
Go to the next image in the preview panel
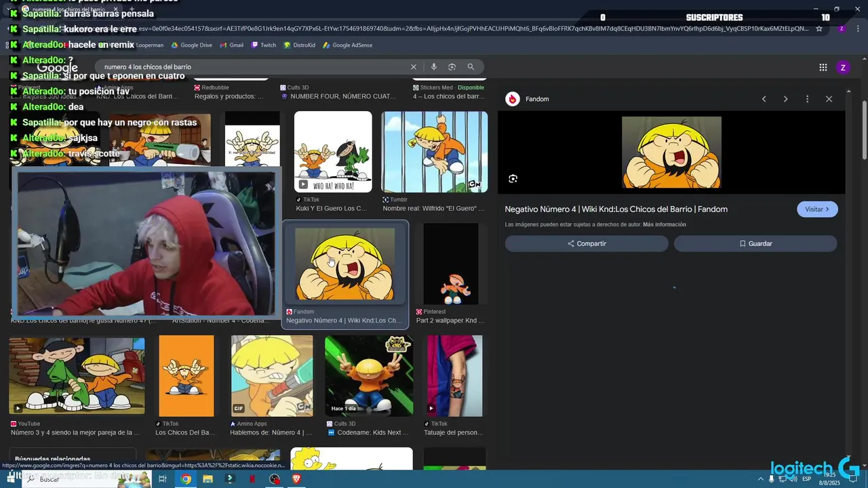click(786, 99)
